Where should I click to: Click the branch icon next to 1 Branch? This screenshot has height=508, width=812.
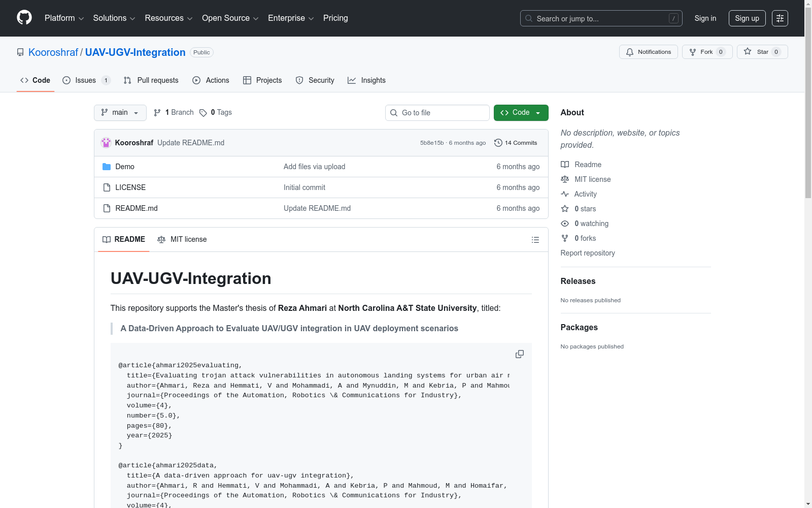tap(157, 113)
